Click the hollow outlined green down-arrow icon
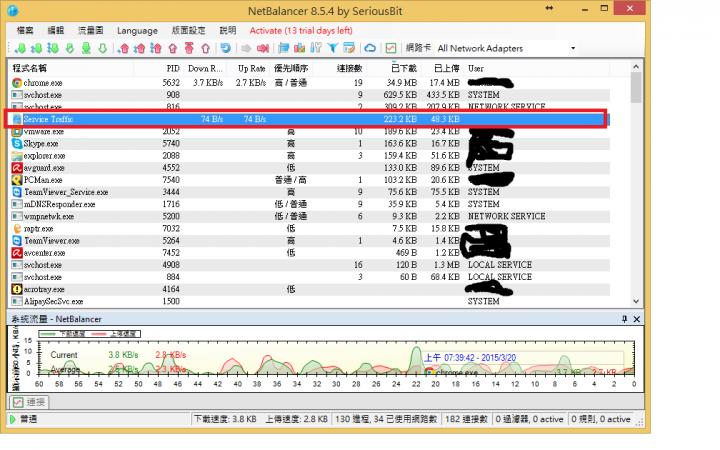This screenshot has height=450, width=720. (102, 48)
